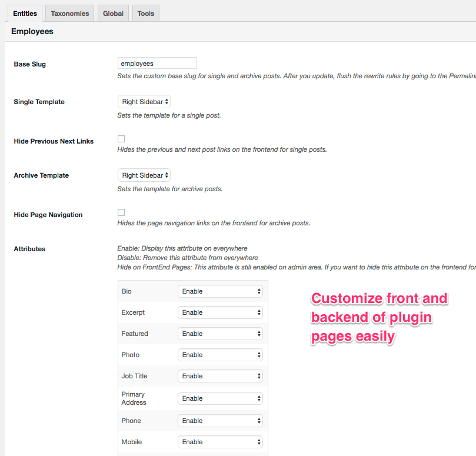Click the Base Slug flush rewrite rules description
Image resolution: width=476 pixels, height=456 pixels.
pyautogui.click(x=297, y=76)
